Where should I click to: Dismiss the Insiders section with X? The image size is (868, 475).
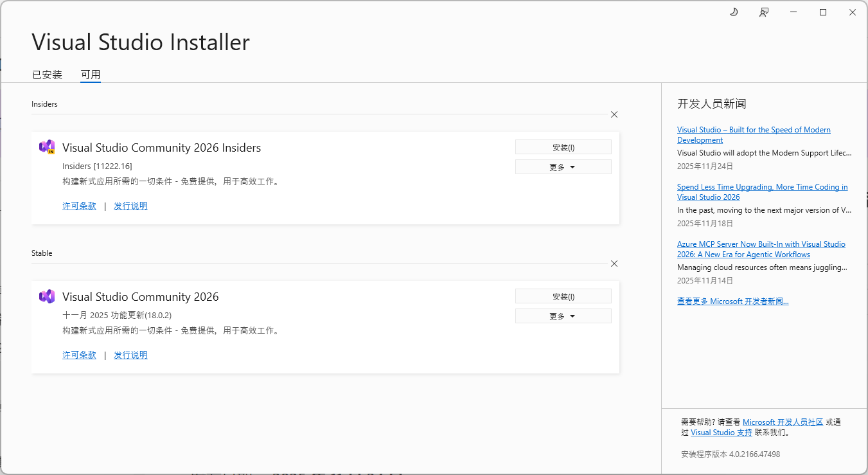click(614, 114)
